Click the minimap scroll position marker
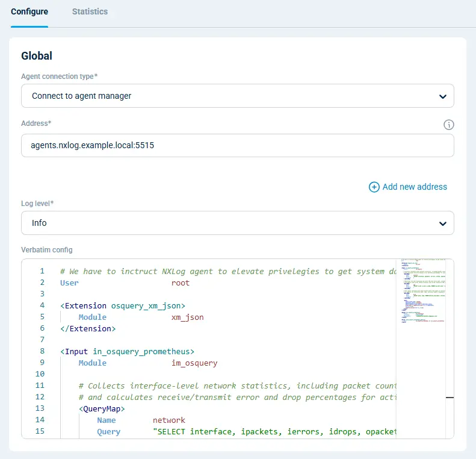Viewport: 476px width, 459px height. point(450,398)
